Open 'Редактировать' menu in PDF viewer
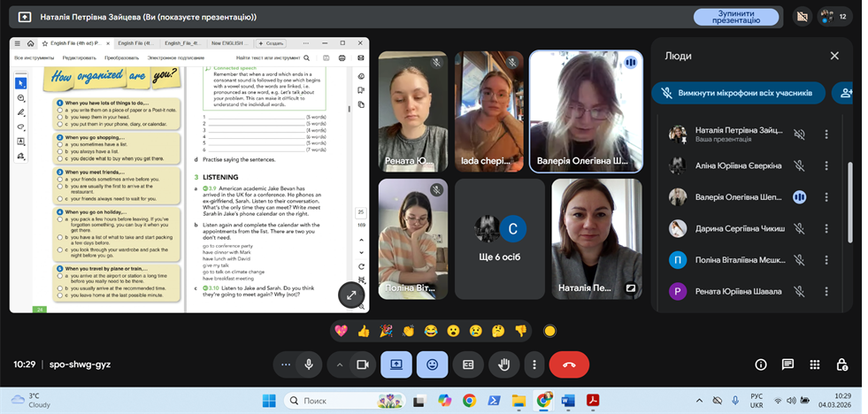The image size is (868, 414). 79,57
